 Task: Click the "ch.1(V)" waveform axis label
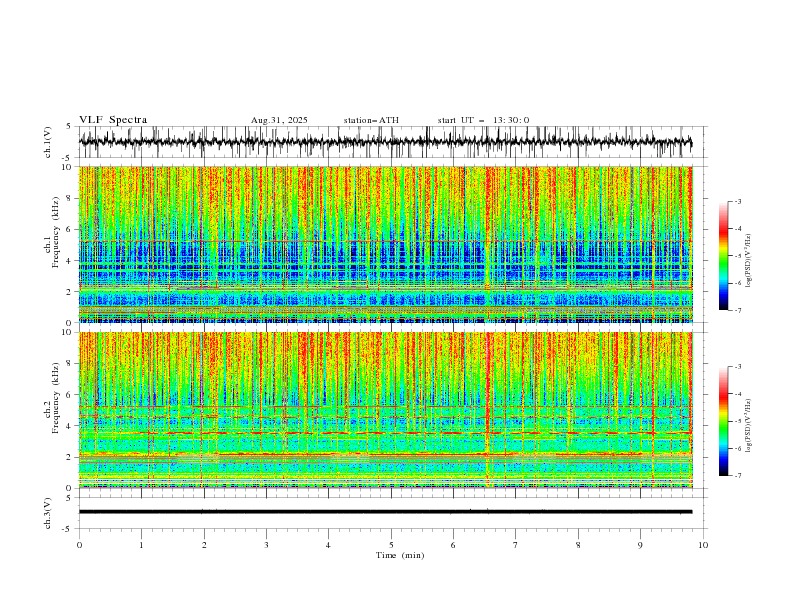pos(47,142)
